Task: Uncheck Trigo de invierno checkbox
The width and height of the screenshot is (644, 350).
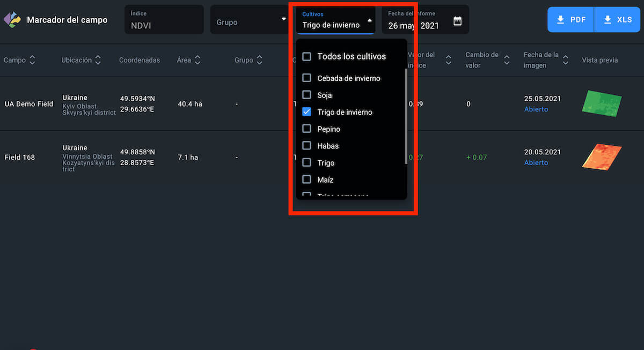Action: pyautogui.click(x=306, y=112)
